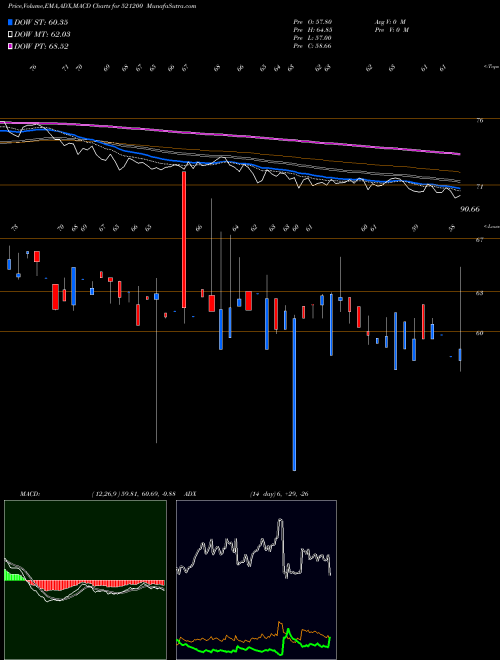Screen dimensions: 500x660
Task: Click the 90.66 value under EMA chart
Action: tap(470, 209)
